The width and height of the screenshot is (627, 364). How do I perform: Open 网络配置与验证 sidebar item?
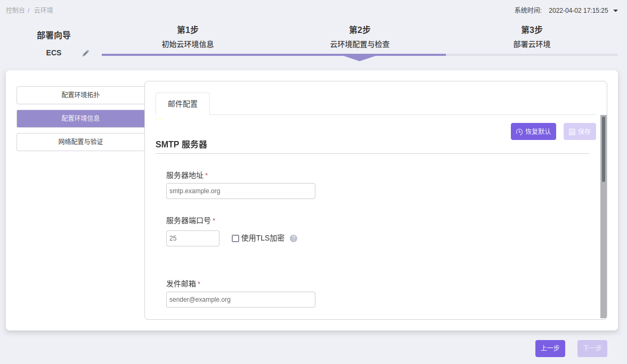[80, 142]
